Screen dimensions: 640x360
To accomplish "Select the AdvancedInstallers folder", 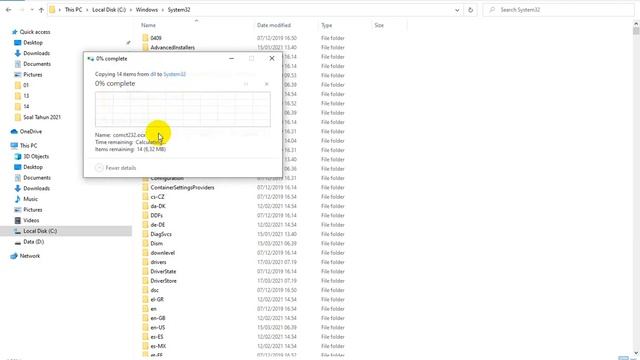I will (x=172, y=47).
